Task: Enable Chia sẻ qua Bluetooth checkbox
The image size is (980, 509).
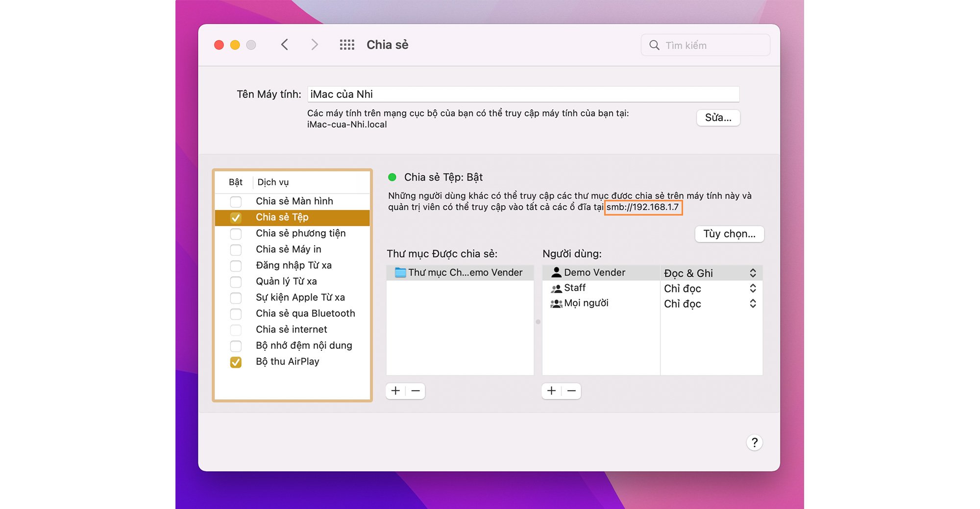Action: pos(236,314)
